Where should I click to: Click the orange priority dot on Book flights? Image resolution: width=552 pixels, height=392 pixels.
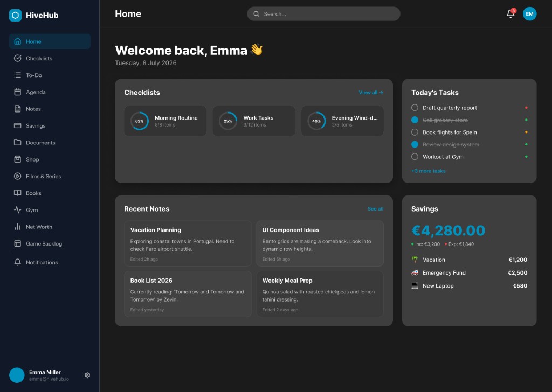click(526, 132)
